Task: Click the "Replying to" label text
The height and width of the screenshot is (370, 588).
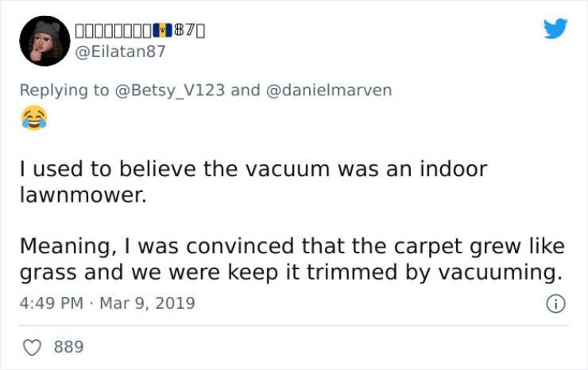Action: 65,90
